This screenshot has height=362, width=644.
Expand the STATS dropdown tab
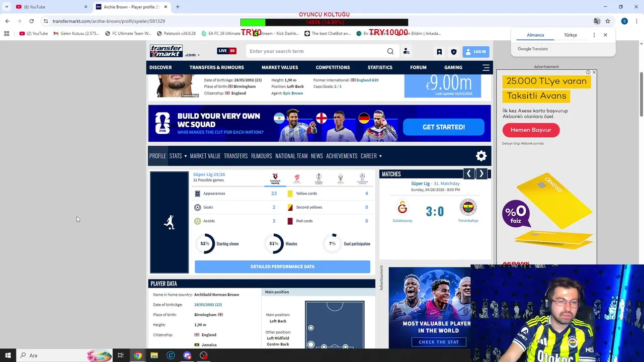pyautogui.click(x=178, y=156)
